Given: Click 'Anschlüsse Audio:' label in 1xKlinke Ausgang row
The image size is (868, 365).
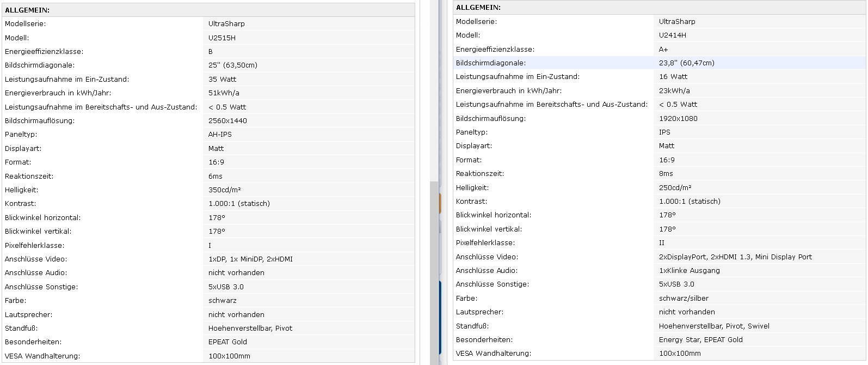Looking at the screenshot, I should [487, 270].
